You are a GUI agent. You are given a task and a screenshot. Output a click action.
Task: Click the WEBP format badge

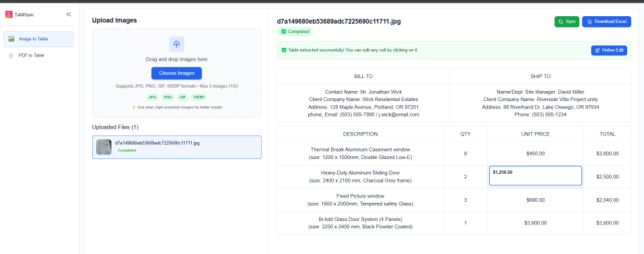pyautogui.click(x=199, y=97)
